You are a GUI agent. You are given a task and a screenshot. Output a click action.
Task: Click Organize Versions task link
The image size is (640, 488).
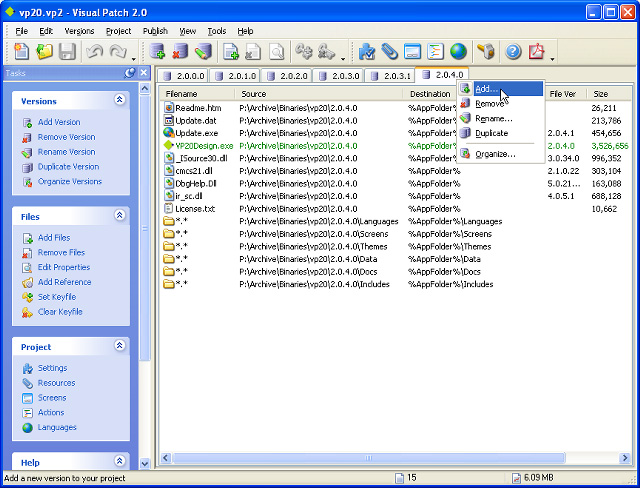pyautogui.click(x=69, y=181)
